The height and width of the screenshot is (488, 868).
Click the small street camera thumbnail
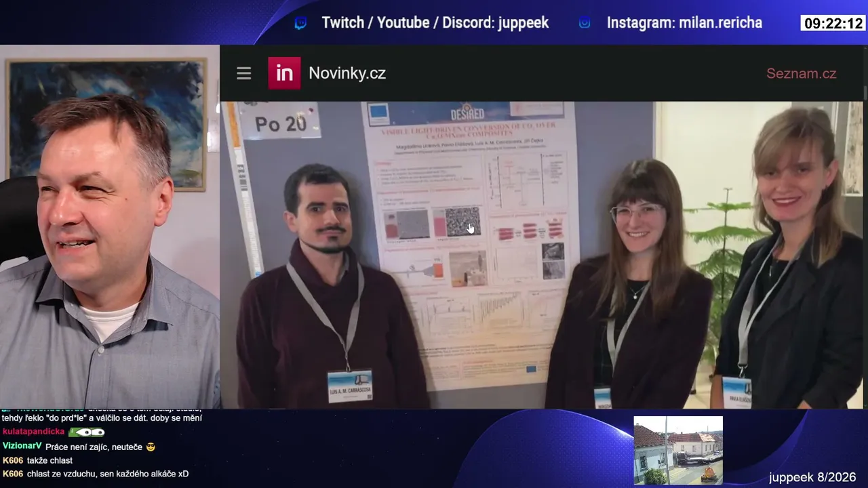(x=678, y=450)
